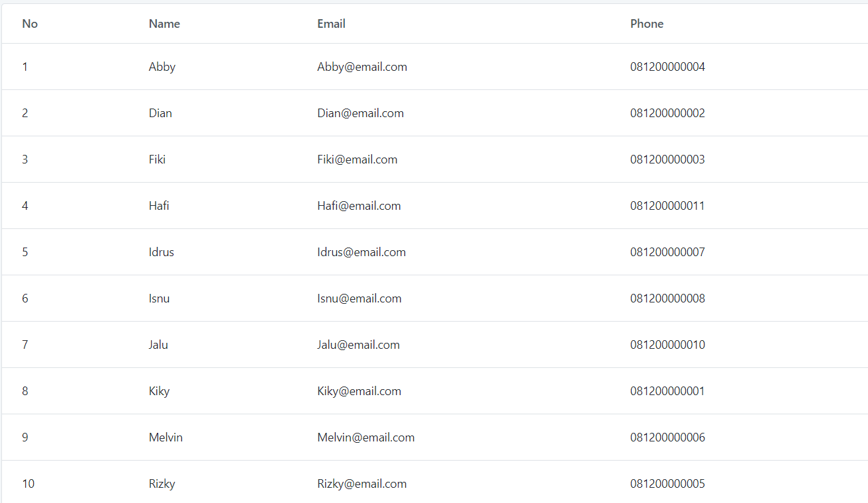Click the Jalu name cell
Viewport: 868px width, 503px height.
(158, 345)
